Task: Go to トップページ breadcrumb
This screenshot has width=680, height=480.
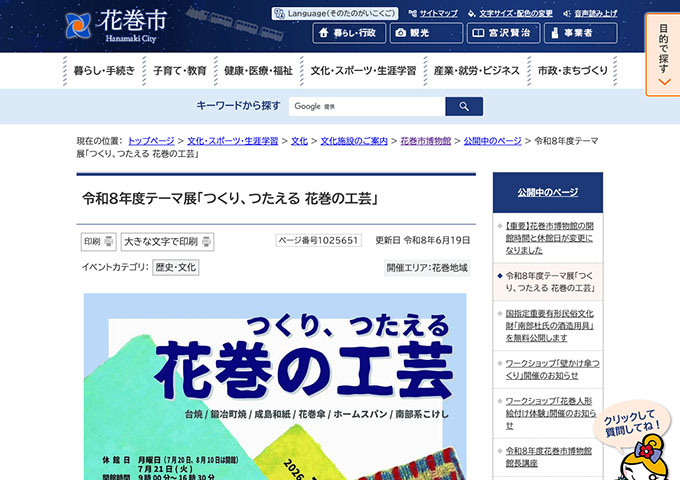Action: pyautogui.click(x=151, y=141)
